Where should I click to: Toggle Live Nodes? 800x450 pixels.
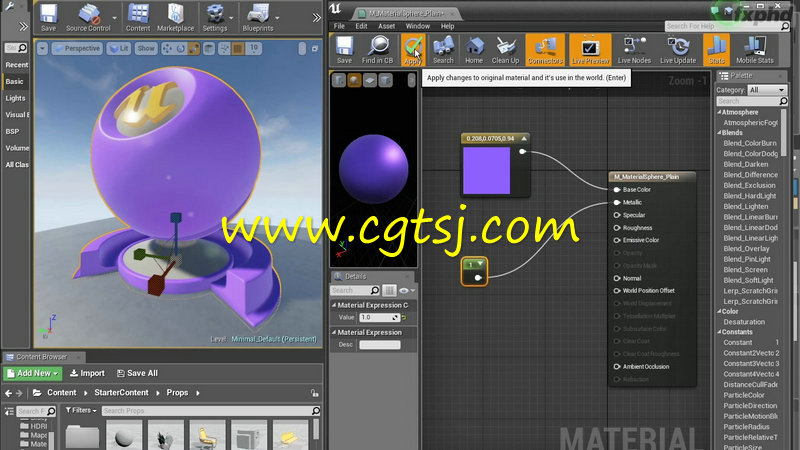[x=634, y=49]
